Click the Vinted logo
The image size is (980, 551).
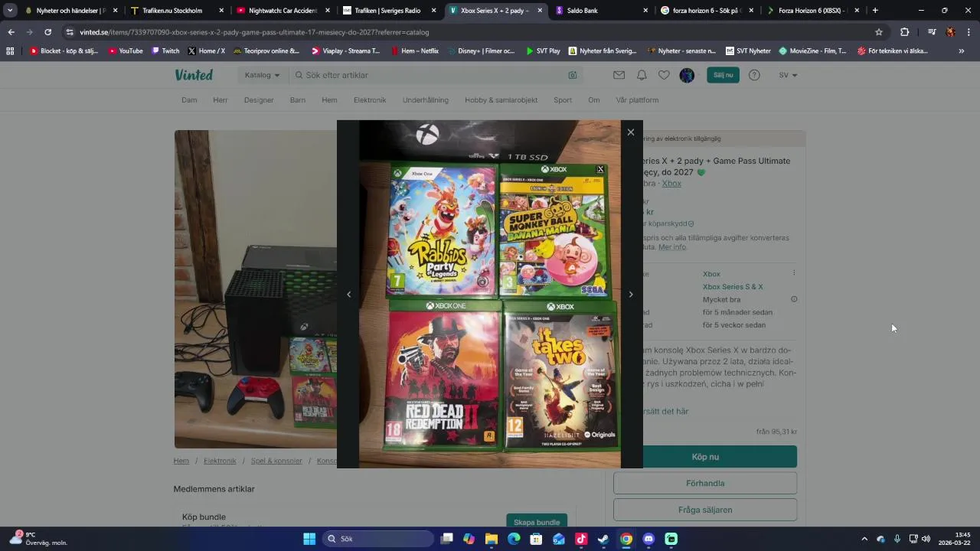click(194, 75)
